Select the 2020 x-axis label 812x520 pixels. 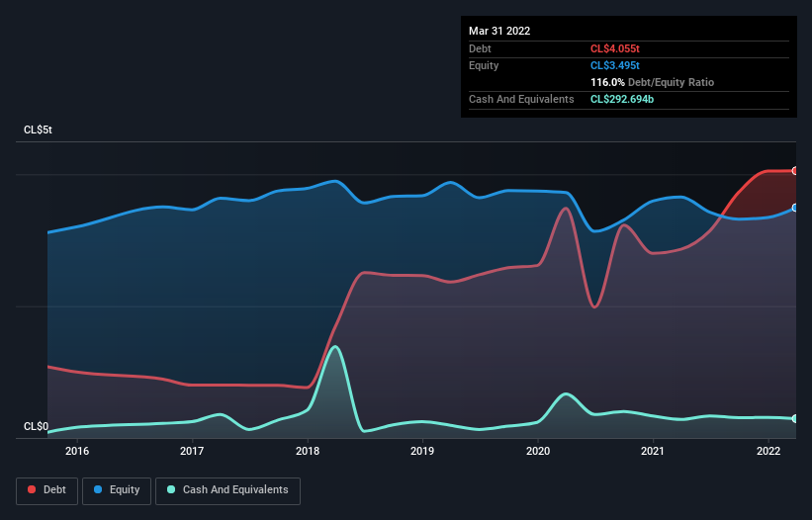[x=538, y=451]
